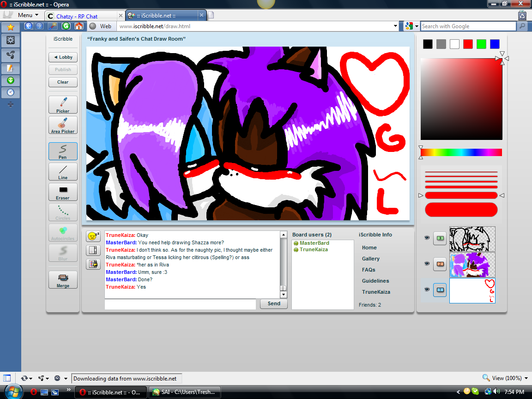This screenshot has height=399, width=532.
Task: Click the Clear canvas button
Action: (63, 82)
